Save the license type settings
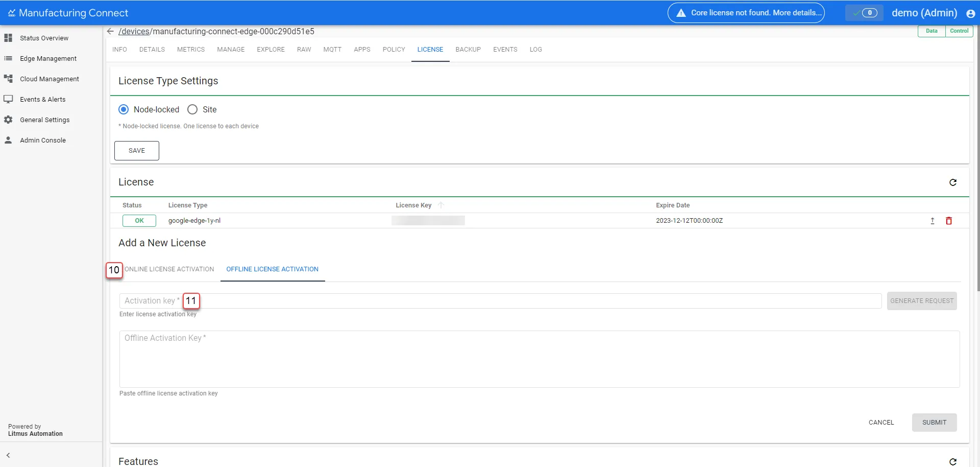 coord(137,151)
